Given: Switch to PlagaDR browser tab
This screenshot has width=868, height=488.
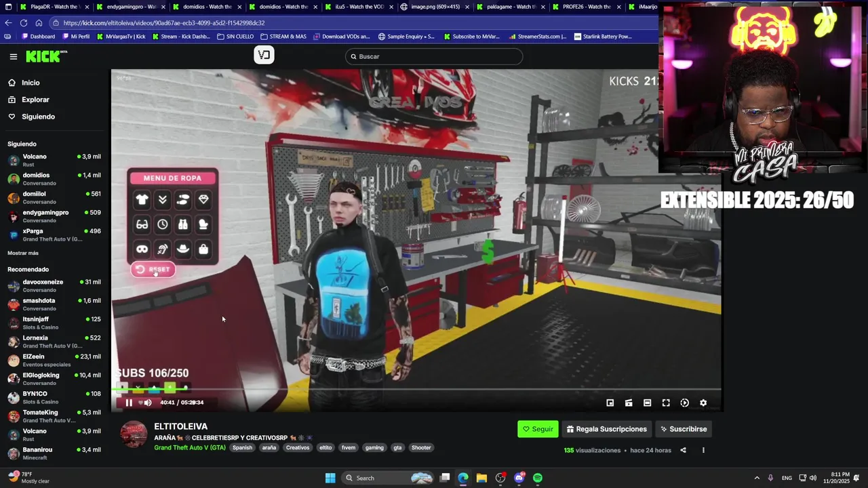Looking at the screenshot, I should point(53,7).
